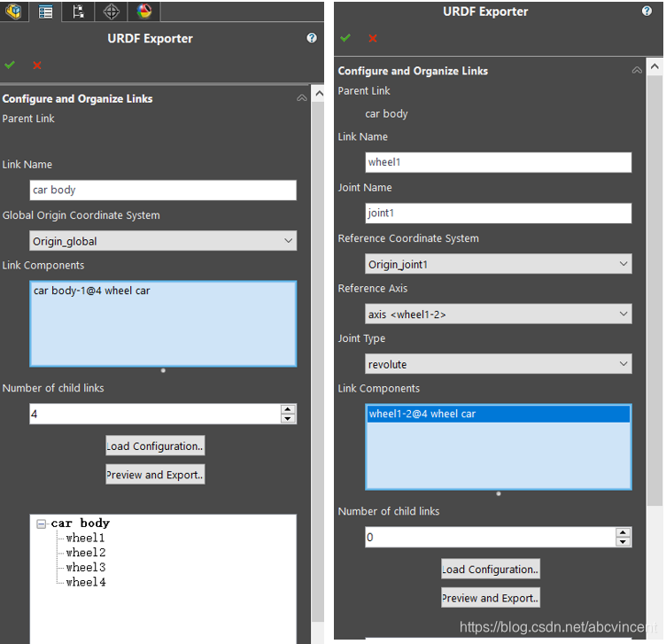Viewport: 666px width, 644px height.
Task: Open the ConfigurationManager tab
Action: coord(78,12)
